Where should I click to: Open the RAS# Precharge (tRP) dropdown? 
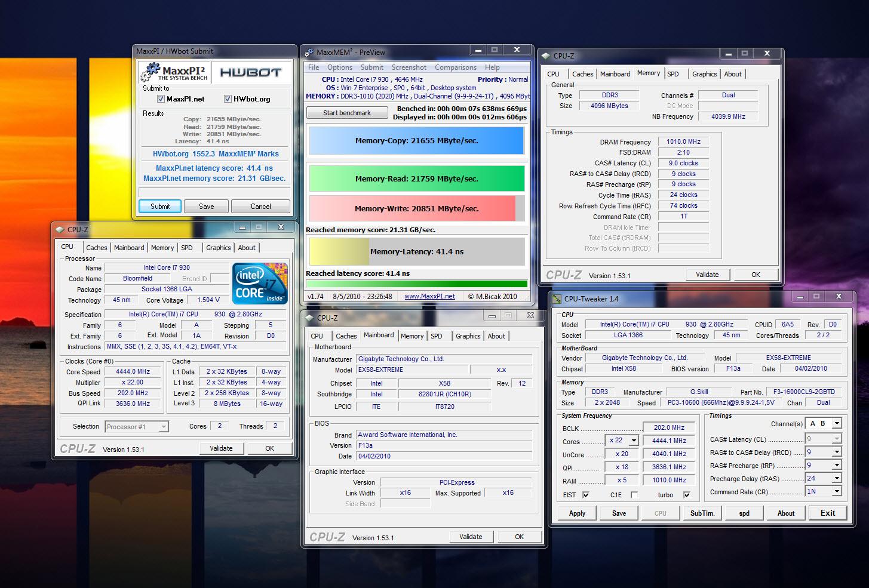(837, 466)
